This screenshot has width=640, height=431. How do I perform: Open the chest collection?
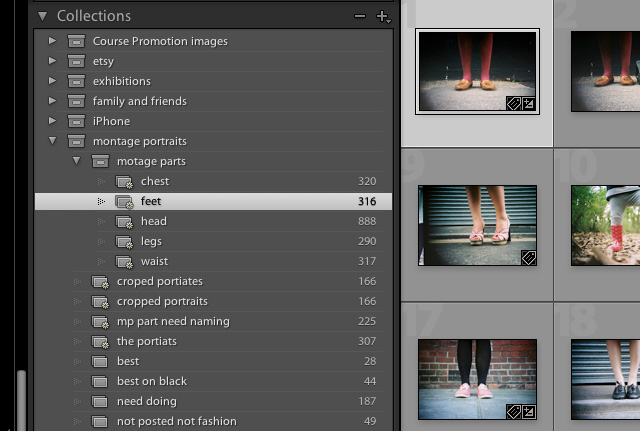click(x=155, y=181)
